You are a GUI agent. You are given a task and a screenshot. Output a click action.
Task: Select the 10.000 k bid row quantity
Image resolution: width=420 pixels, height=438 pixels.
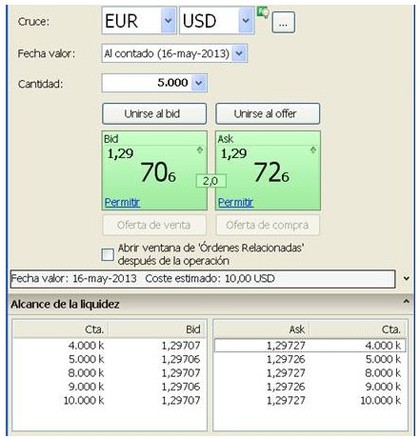(x=84, y=400)
